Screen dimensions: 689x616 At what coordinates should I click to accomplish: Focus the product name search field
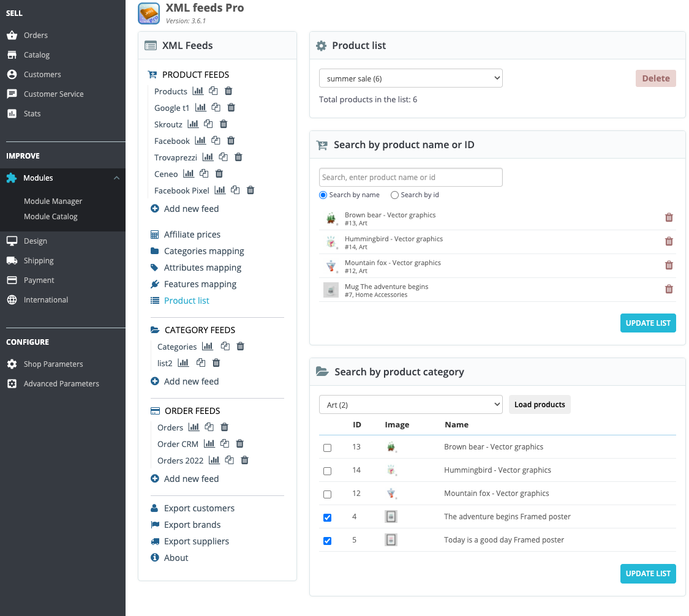tap(410, 177)
